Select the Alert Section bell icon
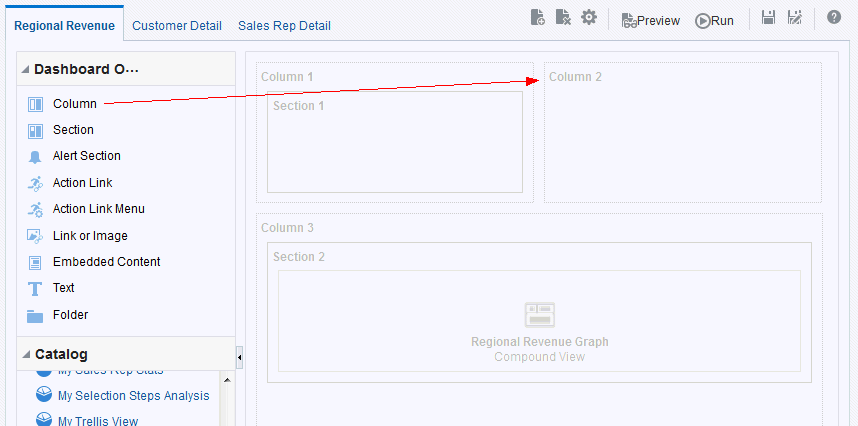Image resolution: width=858 pixels, height=426 pixels. tap(35, 157)
